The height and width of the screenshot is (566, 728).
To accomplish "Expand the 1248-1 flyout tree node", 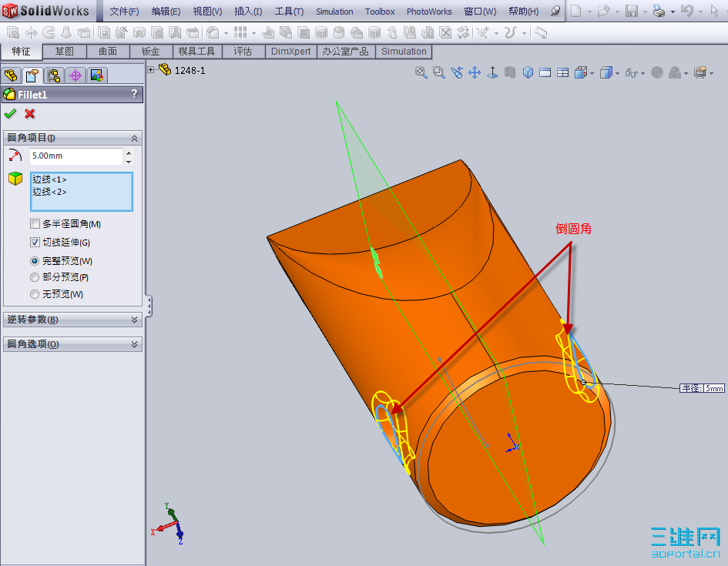I will [x=151, y=70].
